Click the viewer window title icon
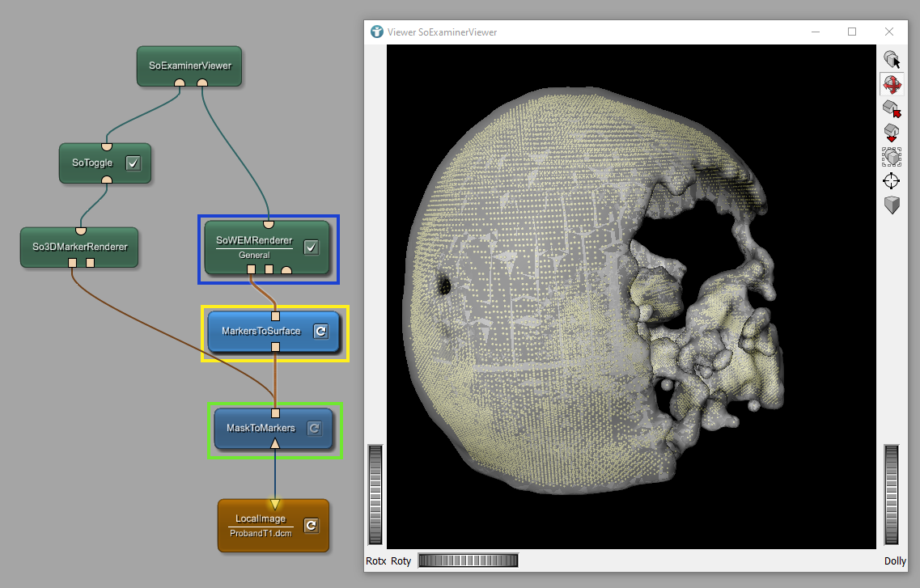 [x=376, y=32]
